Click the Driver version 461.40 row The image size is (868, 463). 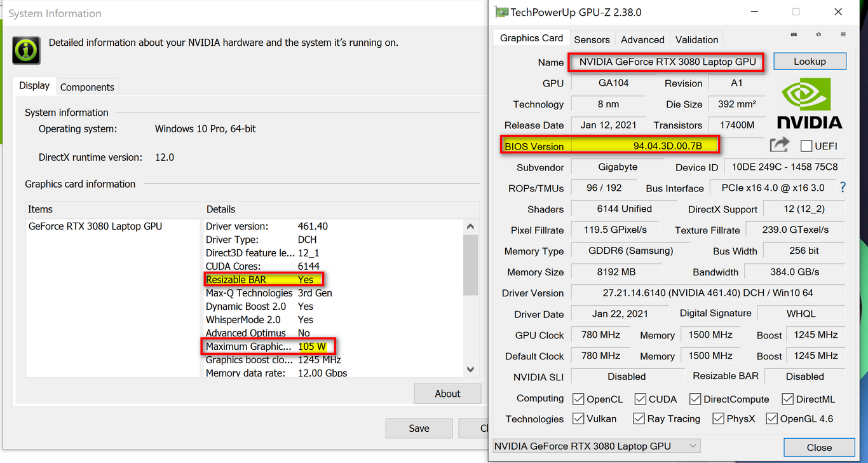[267, 226]
